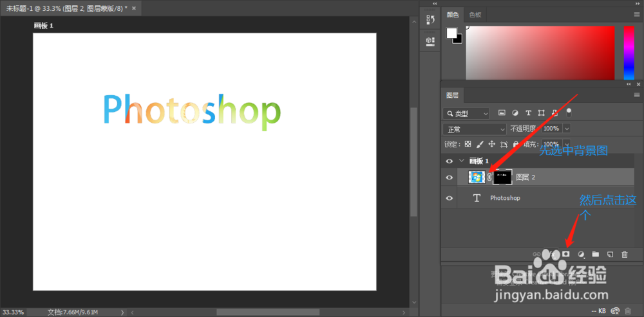Click the type layer filter icon
Viewport: 644px width, 317px height.
pos(528,113)
